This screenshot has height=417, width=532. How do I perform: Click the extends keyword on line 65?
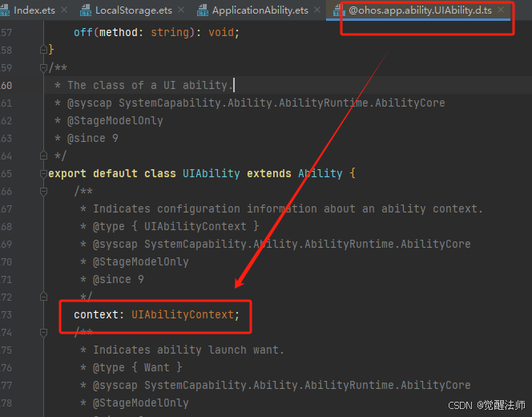coord(268,173)
